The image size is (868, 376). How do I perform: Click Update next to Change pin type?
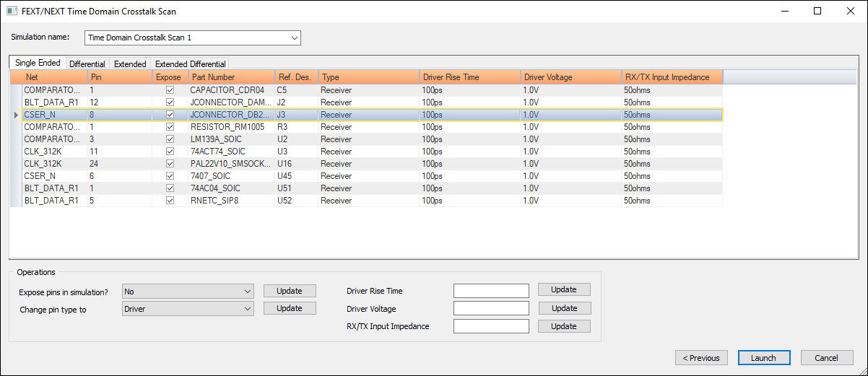tap(290, 308)
